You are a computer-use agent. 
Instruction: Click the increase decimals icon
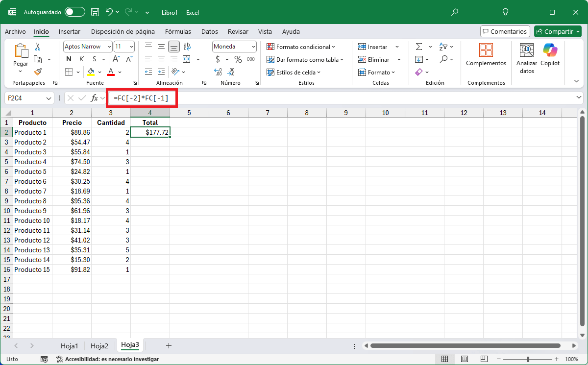tap(218, 72)
